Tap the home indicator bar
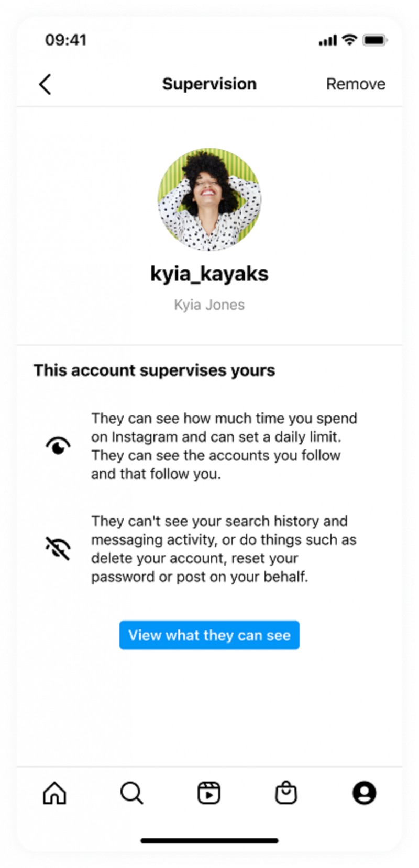The width and height of the screenshot is (419, 868). click(210, 841)
